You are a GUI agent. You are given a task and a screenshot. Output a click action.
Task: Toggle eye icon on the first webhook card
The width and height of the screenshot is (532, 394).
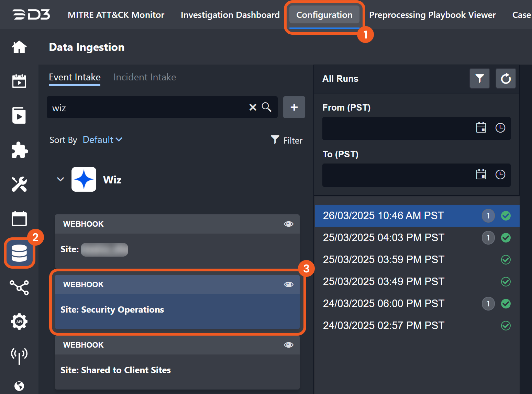coord(288,224)
